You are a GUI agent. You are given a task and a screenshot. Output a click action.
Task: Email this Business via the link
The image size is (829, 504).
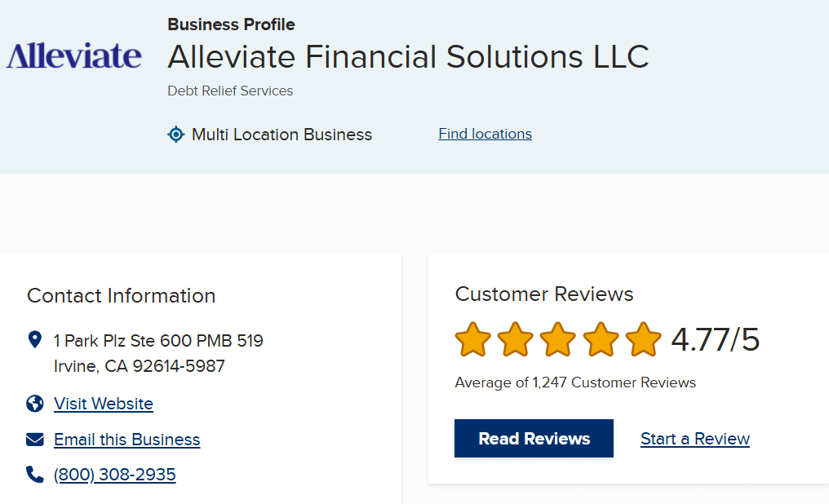pyautogui.click(x=126, y=440)
